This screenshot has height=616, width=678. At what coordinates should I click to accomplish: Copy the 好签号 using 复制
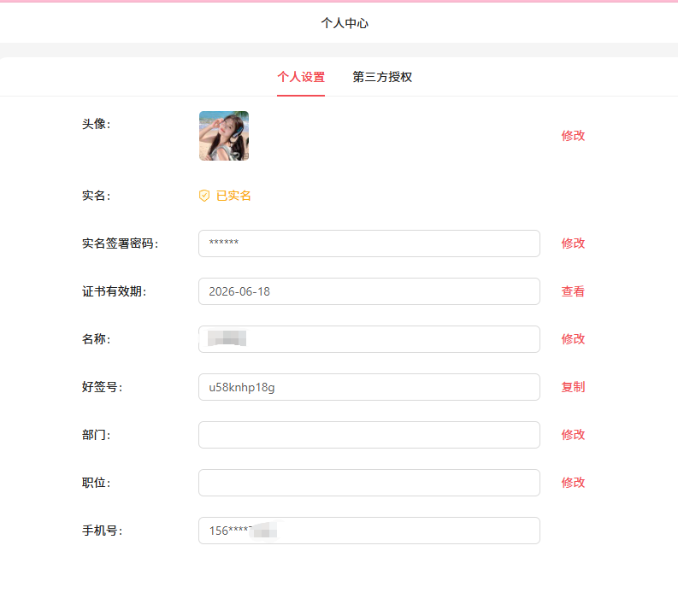pyautogui.click(x=573, y=387)
